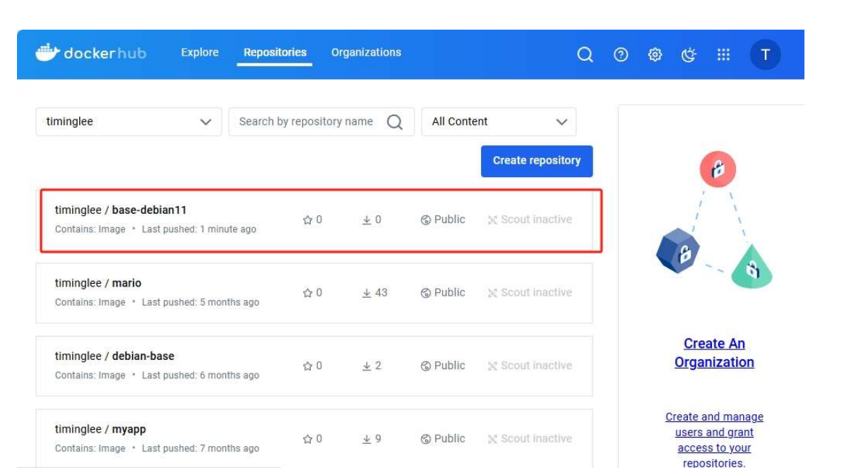Open the All Content filter dropdown

pos(499,122)
